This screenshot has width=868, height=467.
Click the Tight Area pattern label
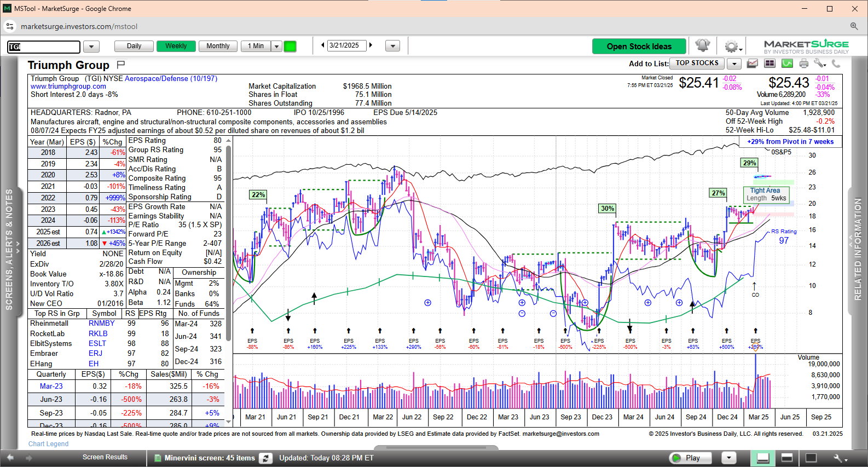pyautogui.click(x=767, y=194)
